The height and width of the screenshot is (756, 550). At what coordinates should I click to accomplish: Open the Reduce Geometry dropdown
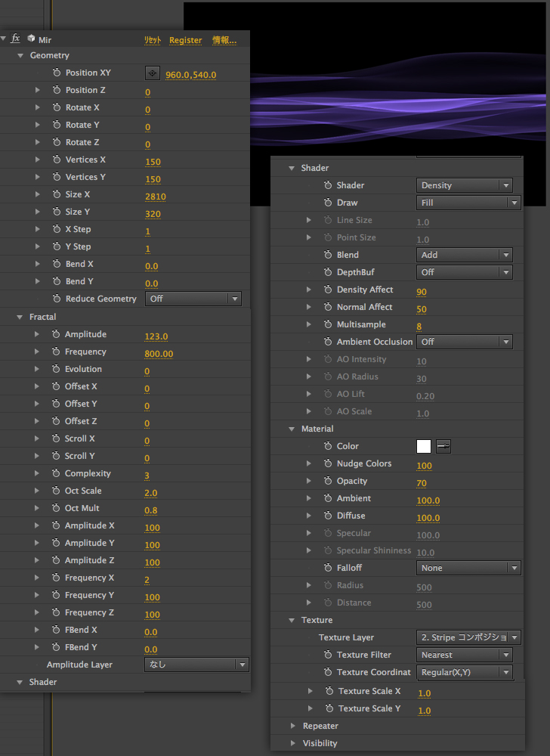point(193,299)
